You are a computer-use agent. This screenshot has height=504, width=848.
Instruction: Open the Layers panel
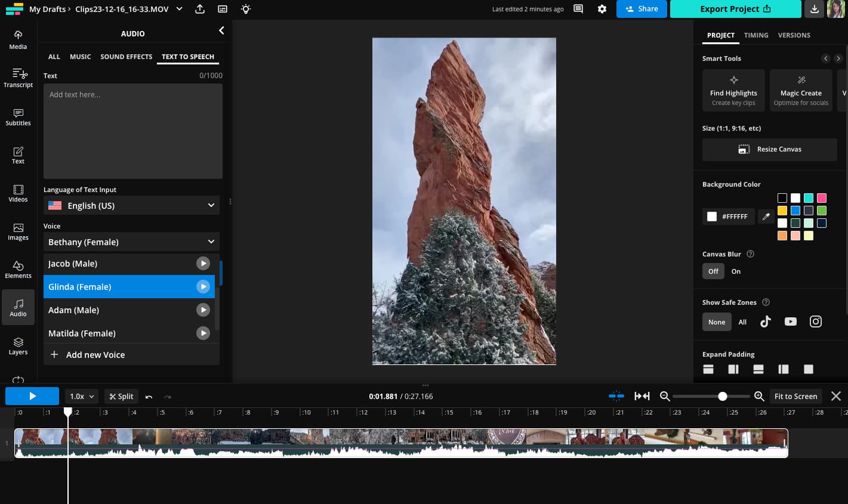coord(18,345)
